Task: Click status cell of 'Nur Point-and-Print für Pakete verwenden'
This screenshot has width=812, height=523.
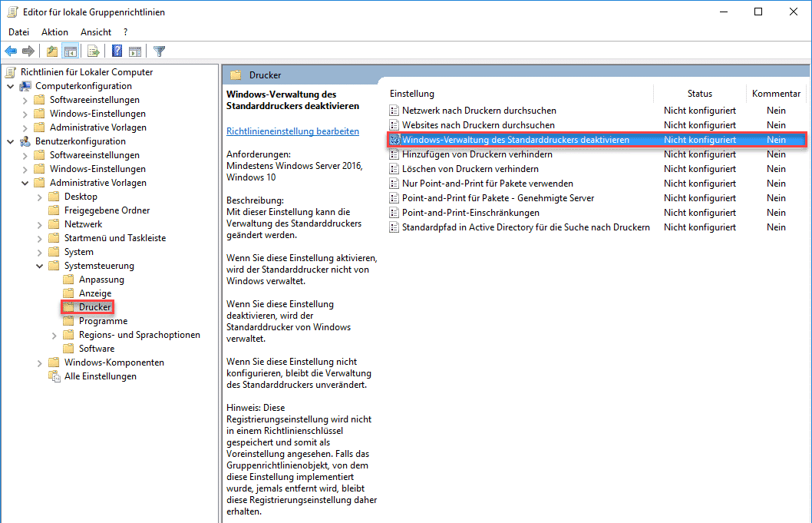Action: [x=700, y=184]
